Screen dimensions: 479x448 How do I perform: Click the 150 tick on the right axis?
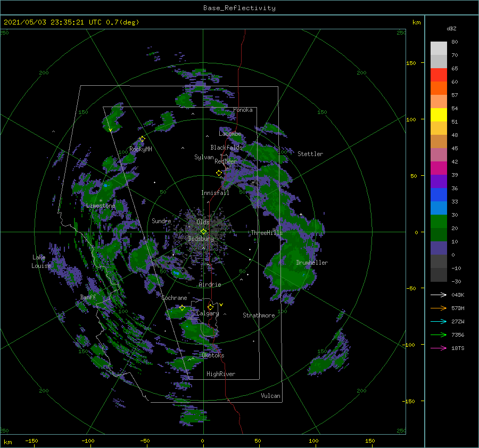[411, 63]
